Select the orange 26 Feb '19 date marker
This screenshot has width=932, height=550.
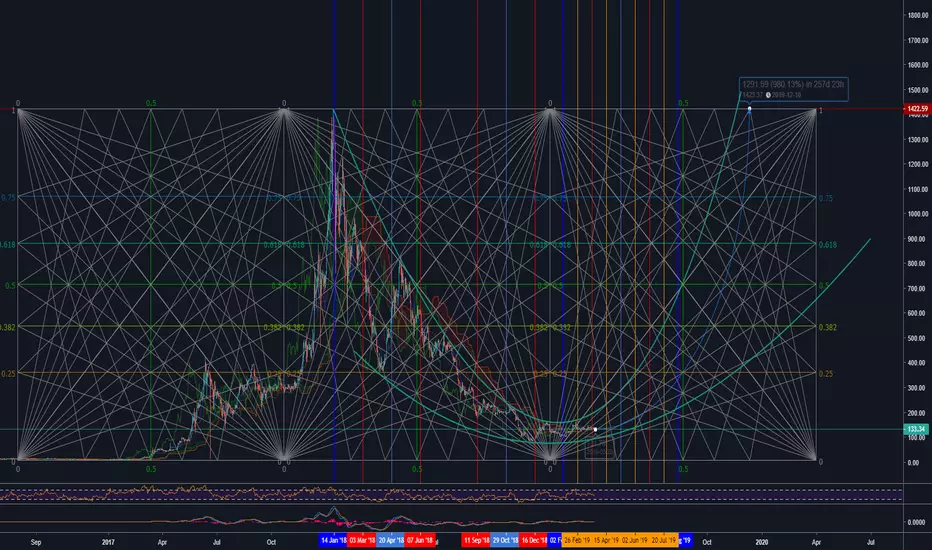click(577, 540)
